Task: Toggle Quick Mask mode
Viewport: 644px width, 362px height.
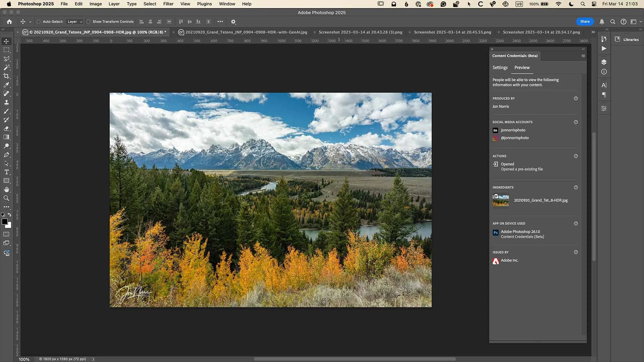Action: [6, 234]
